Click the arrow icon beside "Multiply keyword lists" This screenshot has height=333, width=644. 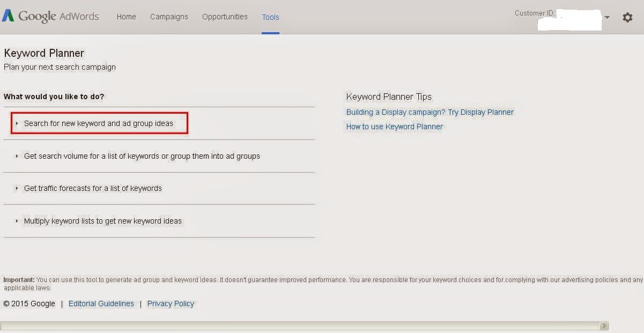pos(17,220)
